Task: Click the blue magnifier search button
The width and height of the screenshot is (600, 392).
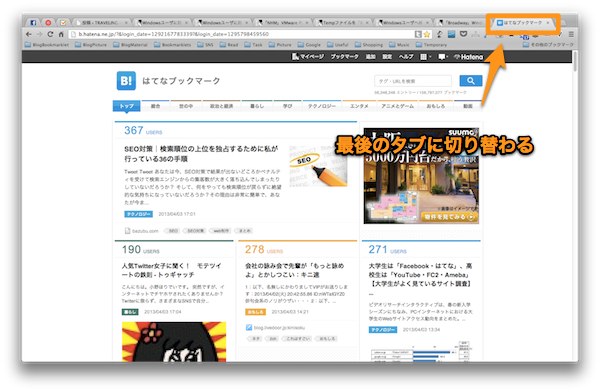Action: coord(471,81)
